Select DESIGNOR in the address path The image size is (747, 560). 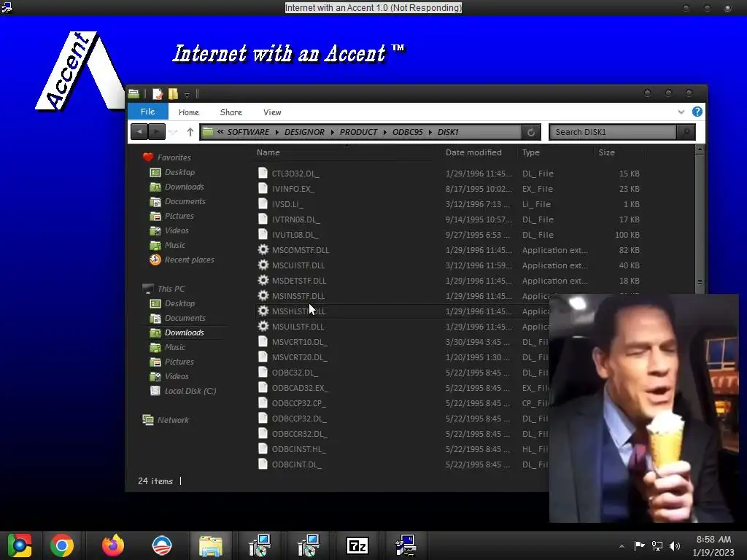point(304,132)
